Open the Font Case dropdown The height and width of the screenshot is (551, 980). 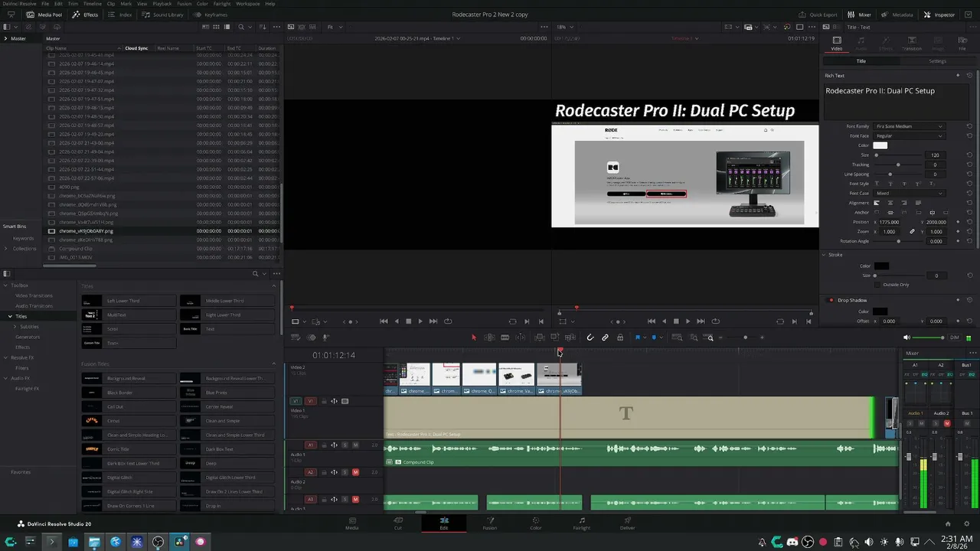click(909, 194)
